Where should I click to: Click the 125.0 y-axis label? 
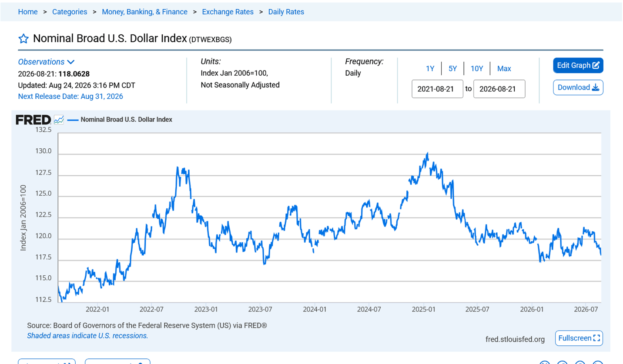point(43,194)
